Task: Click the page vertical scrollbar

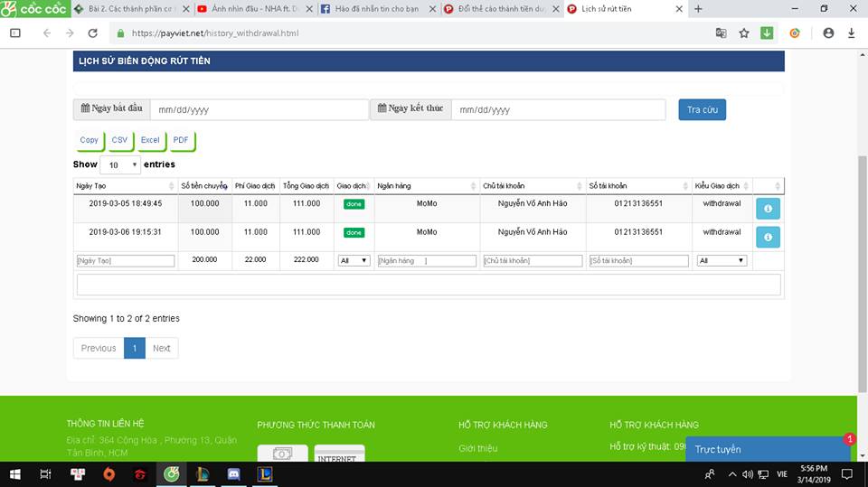Action: [x=863, y=274]
